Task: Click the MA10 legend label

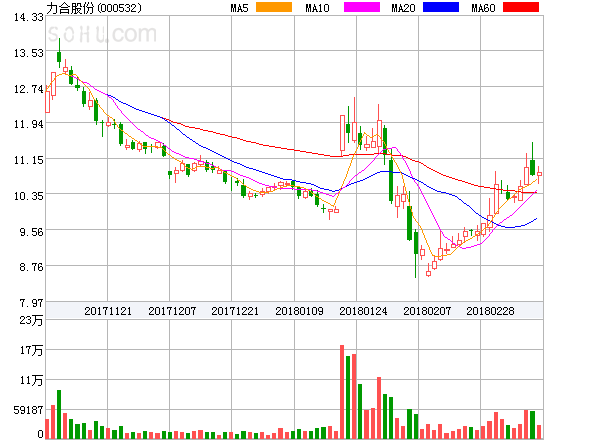Action: tap(317, 8)
